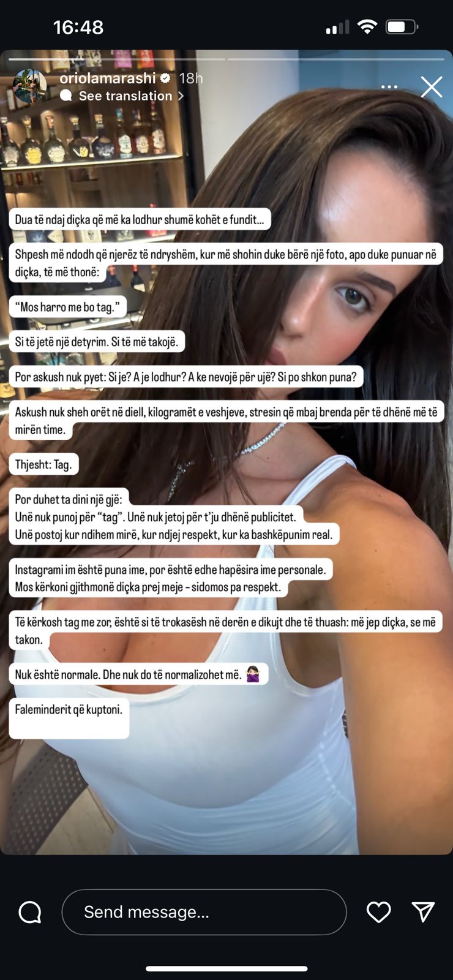
Task: Focus the Send message input field
Action: (x=204, y=912)
